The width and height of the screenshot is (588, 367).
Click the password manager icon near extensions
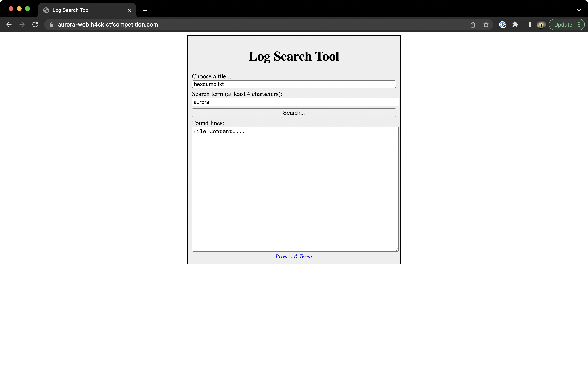[502, 24]
